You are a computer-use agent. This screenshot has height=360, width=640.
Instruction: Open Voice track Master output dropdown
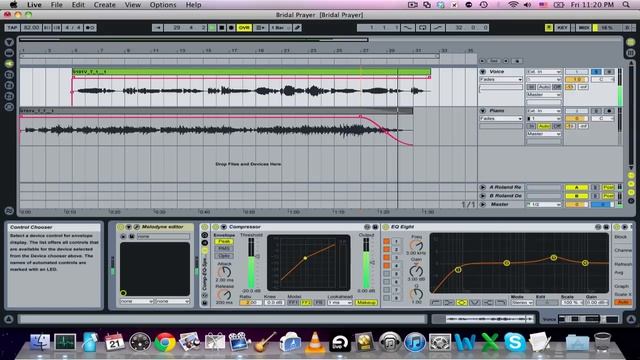point(544,95)
